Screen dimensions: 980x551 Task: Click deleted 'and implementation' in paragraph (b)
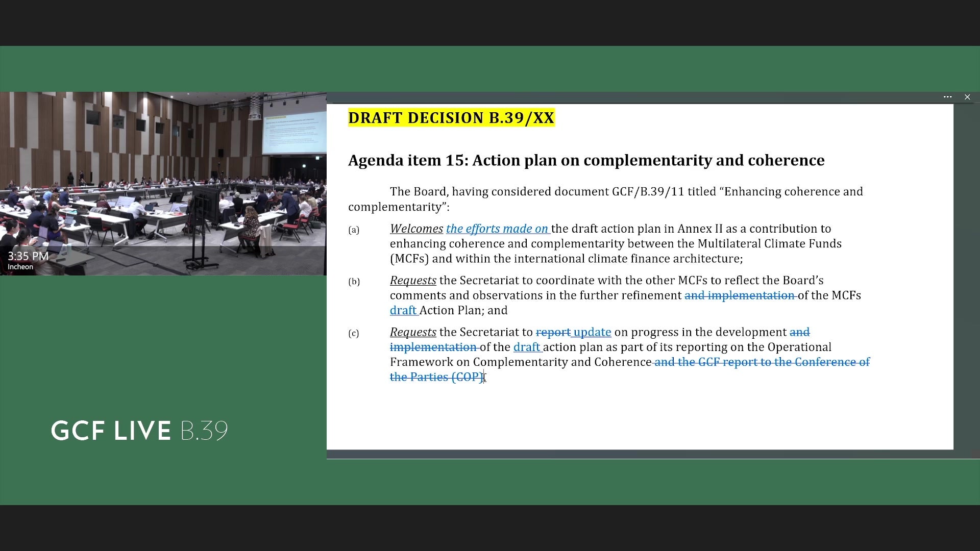(x=740, y=295)
